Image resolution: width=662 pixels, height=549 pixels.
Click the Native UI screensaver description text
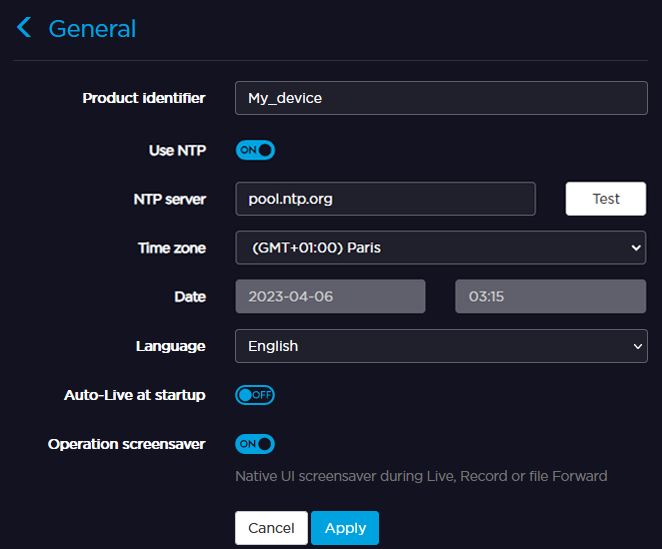[421, 476]
